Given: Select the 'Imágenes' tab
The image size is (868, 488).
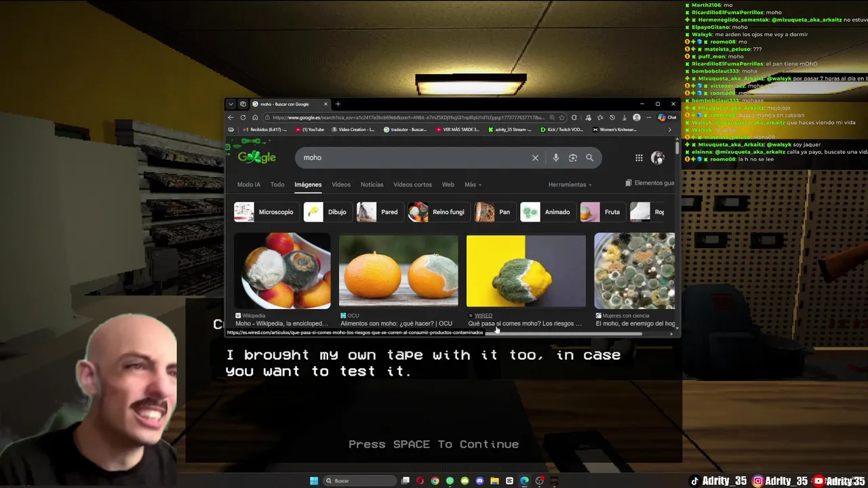Looking at the screenshot, I should pos(308,184).
